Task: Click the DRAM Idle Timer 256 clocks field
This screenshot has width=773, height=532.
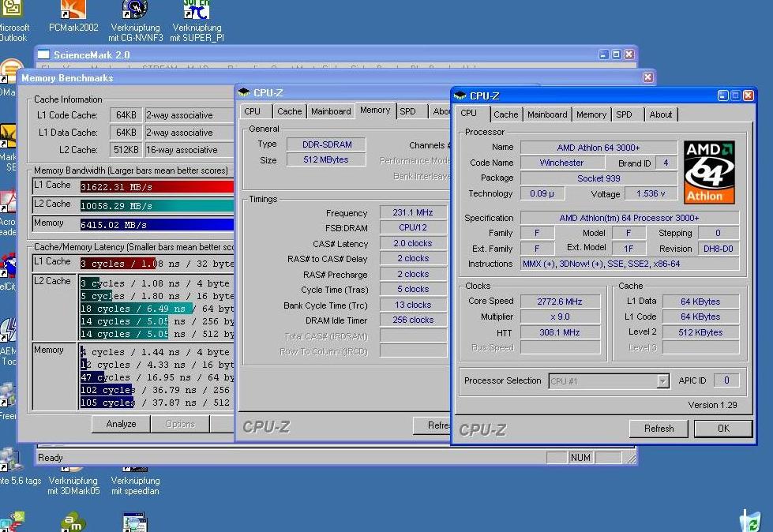Action: [x=413, y=320]
